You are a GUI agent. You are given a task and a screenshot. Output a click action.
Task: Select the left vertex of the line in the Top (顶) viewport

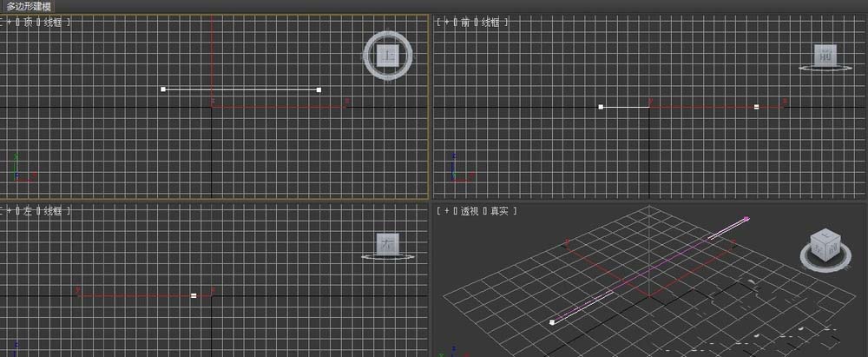click(x=163, y=89)
